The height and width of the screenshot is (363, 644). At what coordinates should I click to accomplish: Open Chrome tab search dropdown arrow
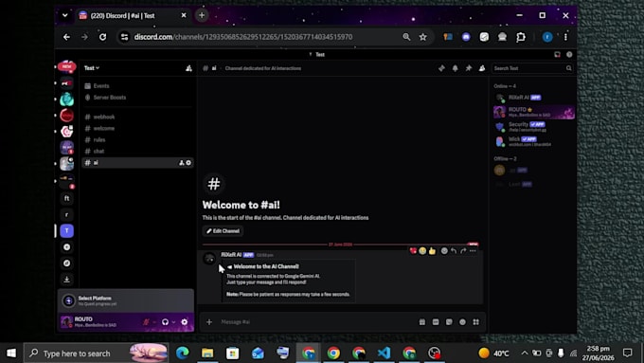point(65,15)
